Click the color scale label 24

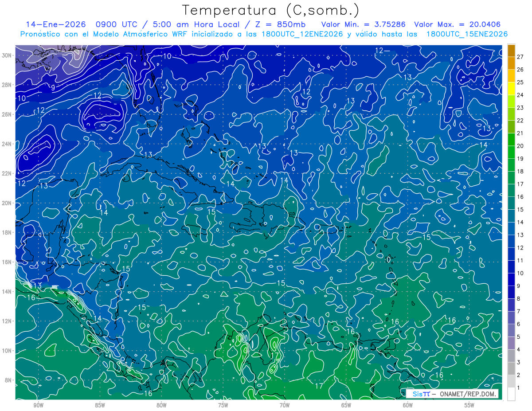520,95
